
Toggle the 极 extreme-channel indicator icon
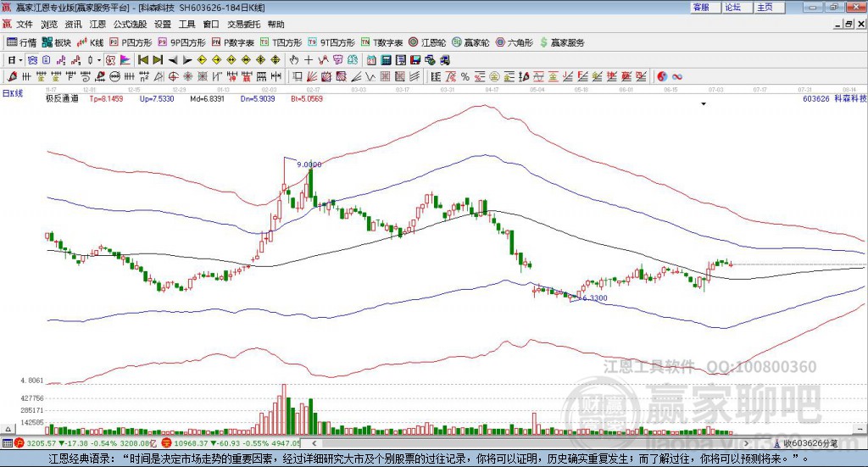coord(110,60)
